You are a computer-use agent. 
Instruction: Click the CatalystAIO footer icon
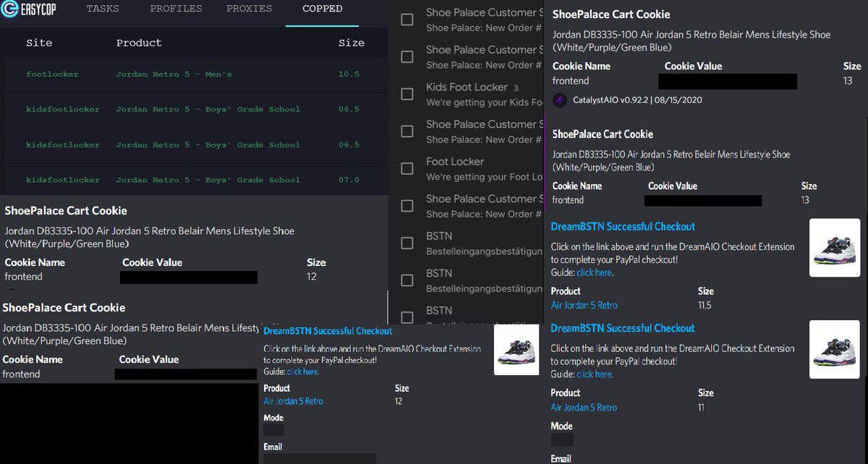coord(560,100)
